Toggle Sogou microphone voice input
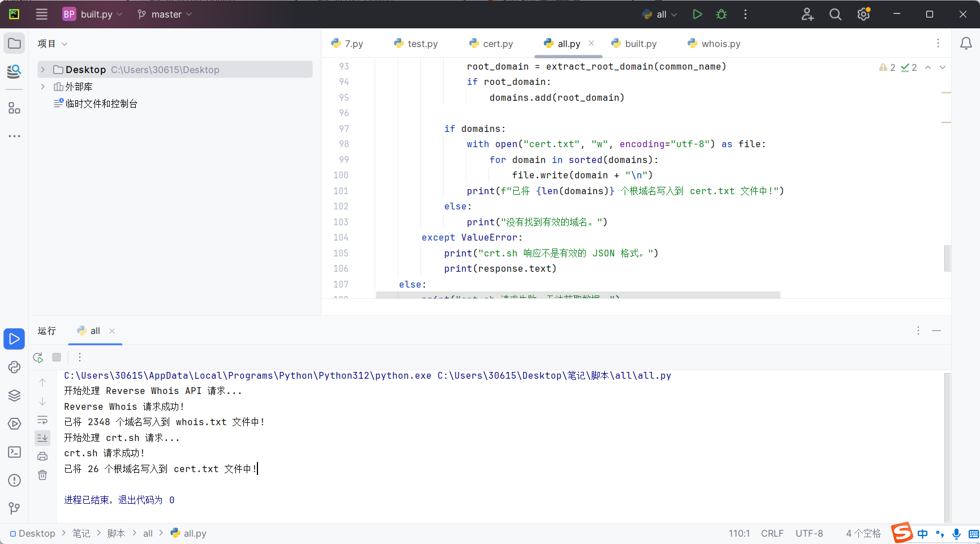The height and width of the screenshot is (544, 980). pos(956,533)
